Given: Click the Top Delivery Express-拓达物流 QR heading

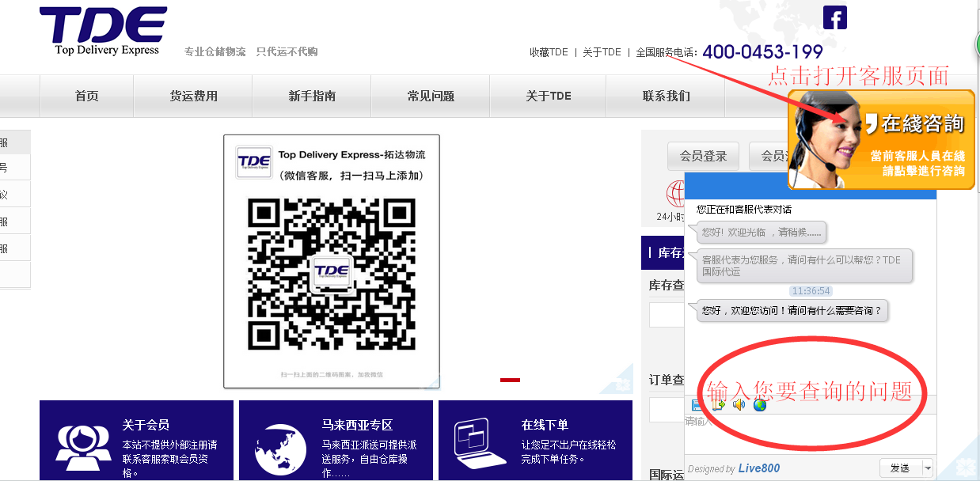Looking at the screenshot, I should point(351,155).
